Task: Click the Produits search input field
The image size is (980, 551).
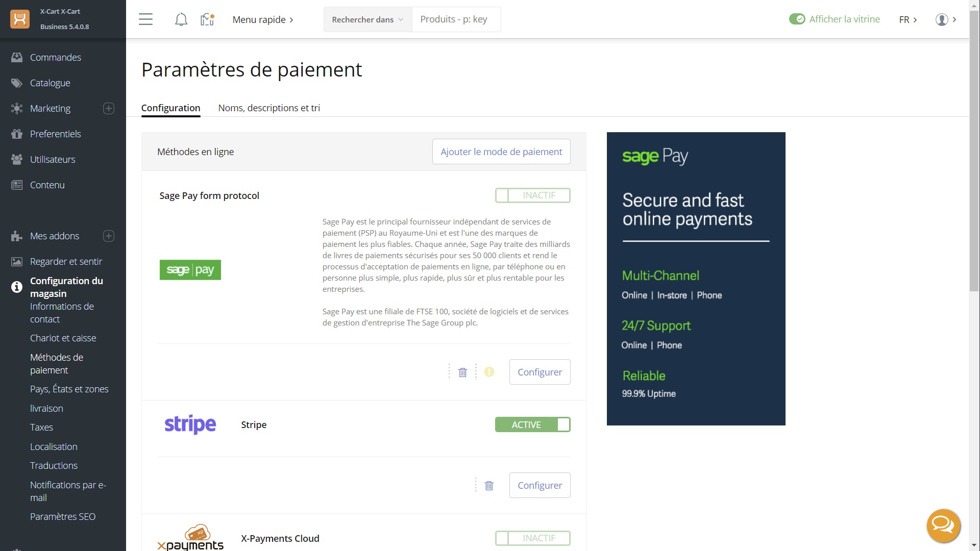Action: point(456,19)
